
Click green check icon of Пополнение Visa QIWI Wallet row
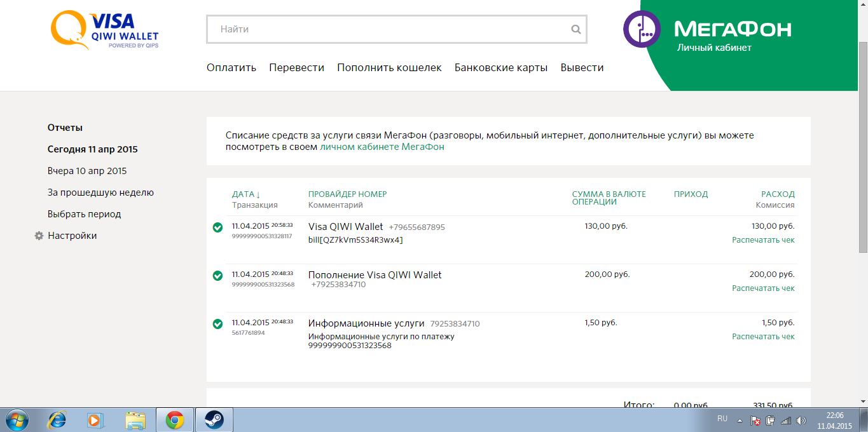(x=217, y=276)
